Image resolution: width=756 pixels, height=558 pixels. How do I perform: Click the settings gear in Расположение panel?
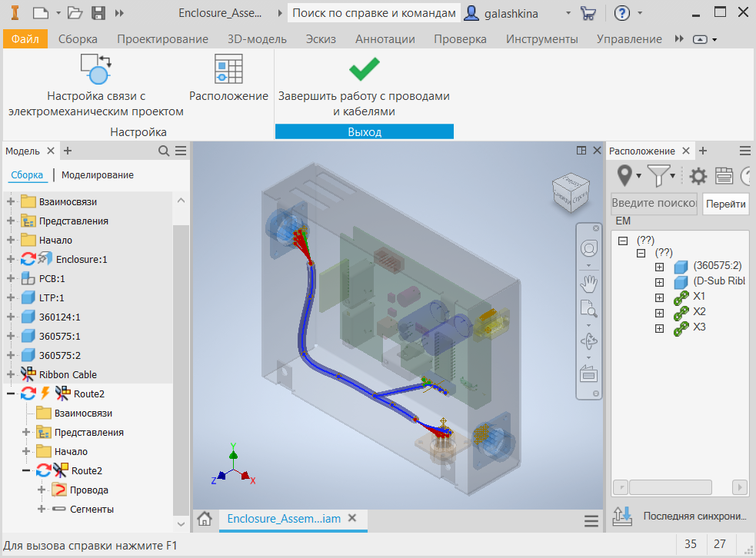coord(697,175)
